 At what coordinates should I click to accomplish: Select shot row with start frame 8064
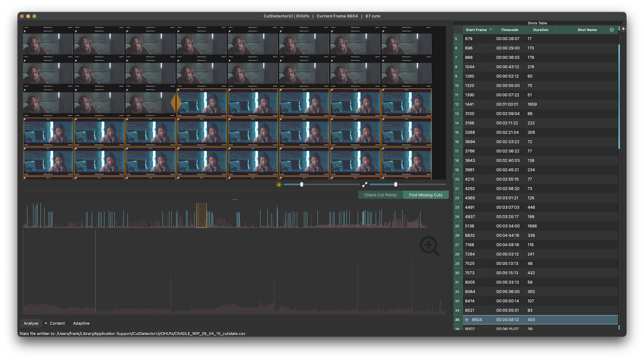point(536,291)
